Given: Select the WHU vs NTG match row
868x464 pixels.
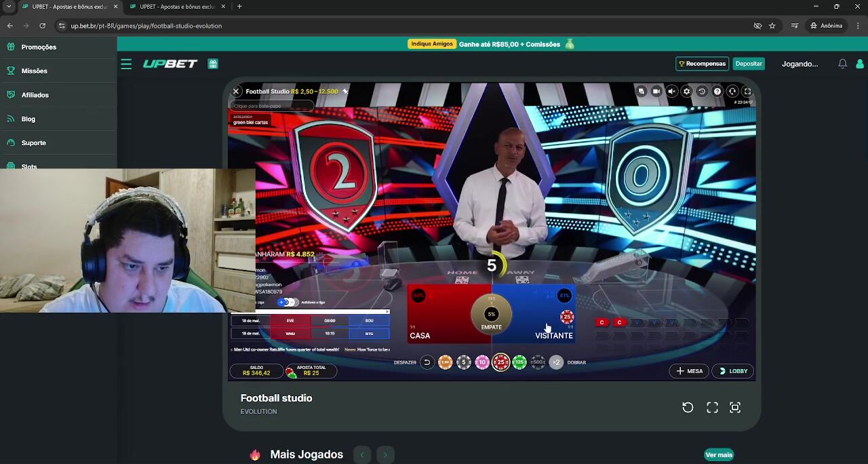Looking at the screenshot, I should (310, 334).
